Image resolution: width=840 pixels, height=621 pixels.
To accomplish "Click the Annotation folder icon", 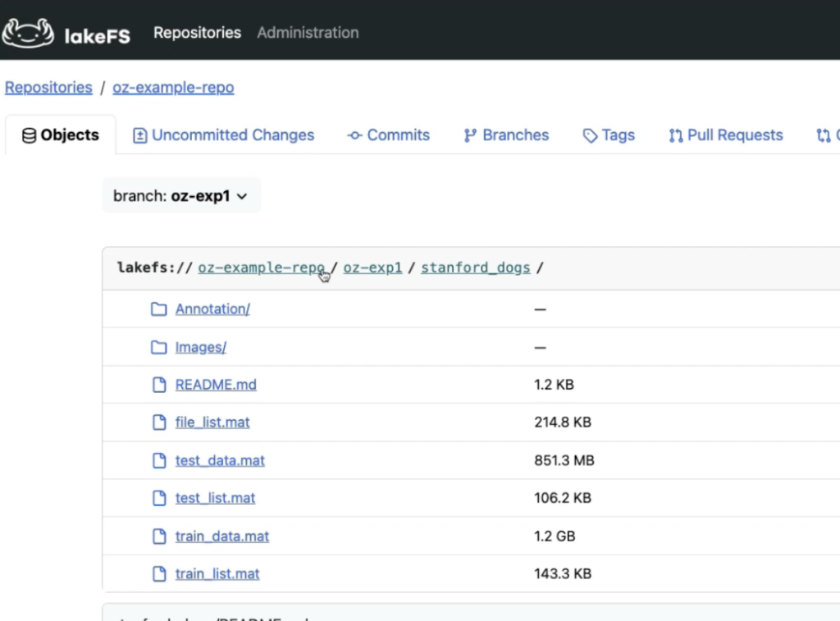I will pos(158,309).
